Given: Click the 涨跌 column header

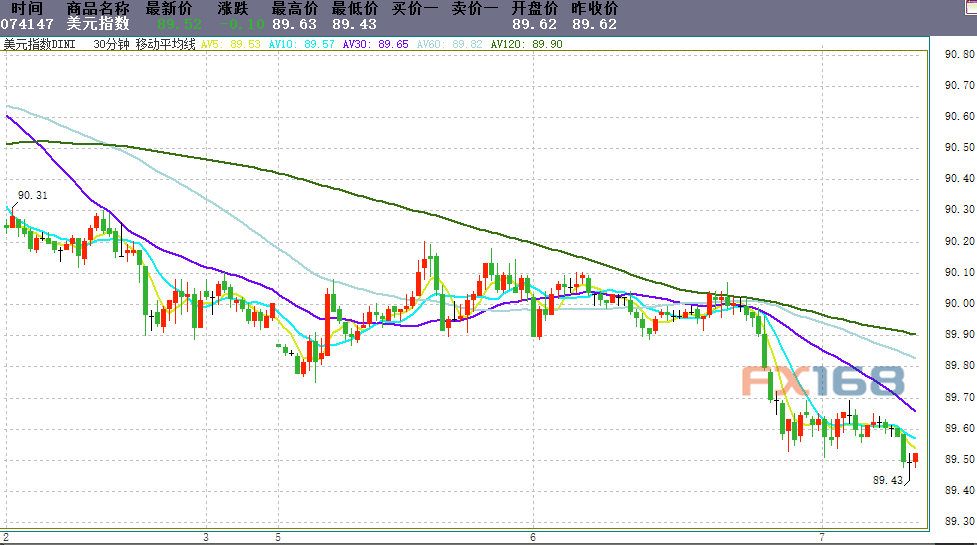Looking at the screenshot, I should 233,9.
